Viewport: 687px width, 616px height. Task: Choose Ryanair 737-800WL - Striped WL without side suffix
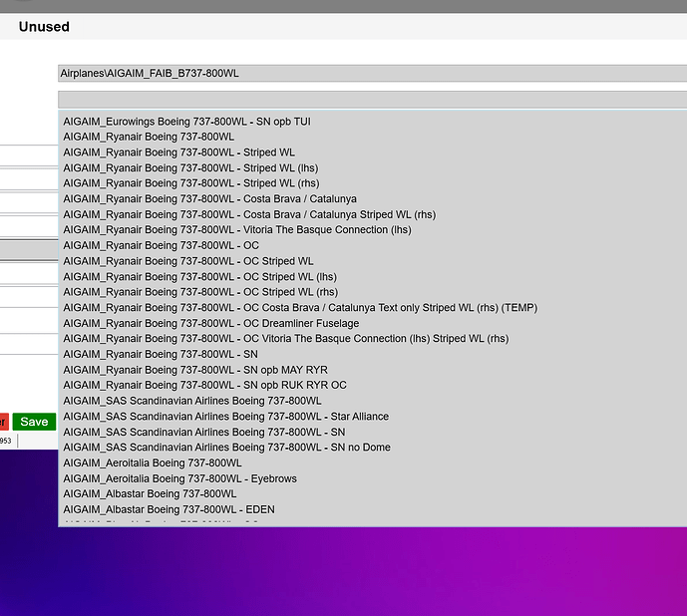tap(178, 153)
